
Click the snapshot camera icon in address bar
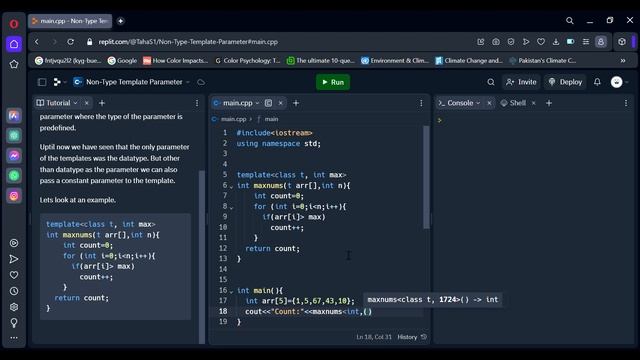496,42
